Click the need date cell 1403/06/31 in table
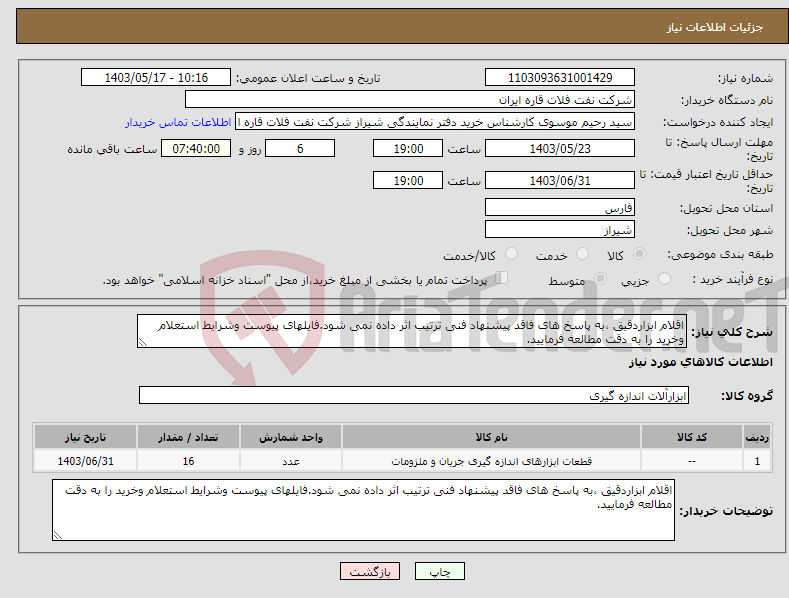 [85, 461]
